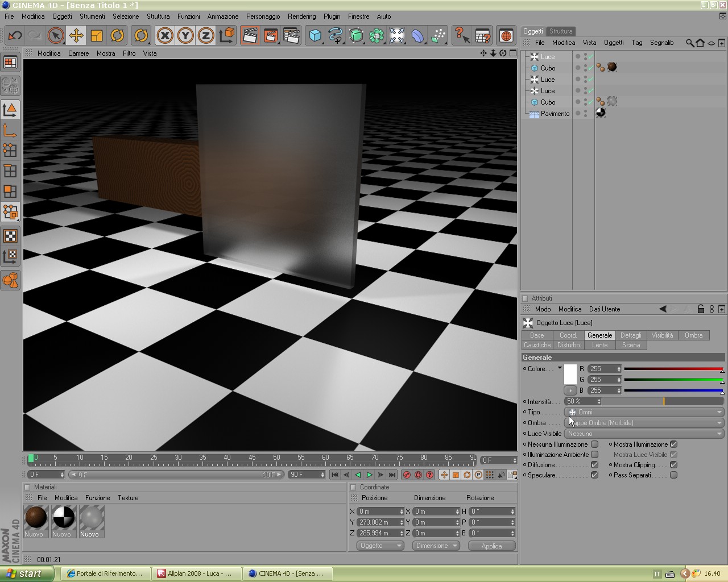Open the search magnifier in Oggetti panel
This screenshot has width=728, height=582.
point(689,43)
